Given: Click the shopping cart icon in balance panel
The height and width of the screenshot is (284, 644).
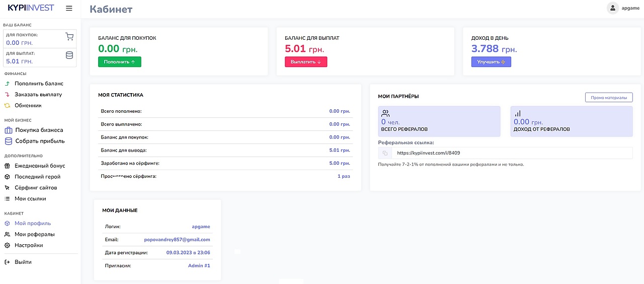Looking at the screenshot, I should [69, 37].
